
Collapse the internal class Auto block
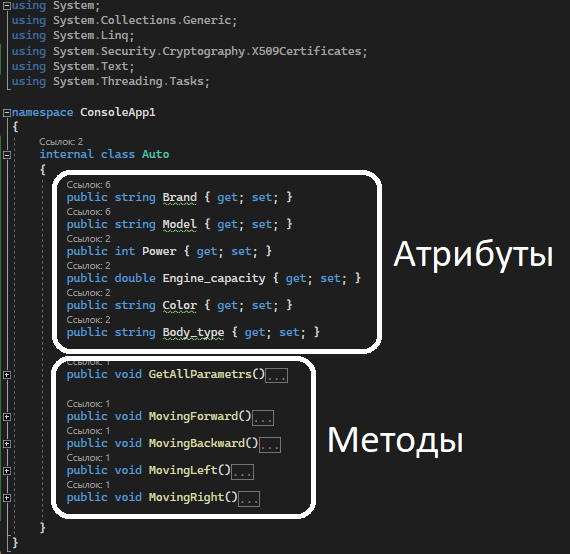click(x=7, y=155)
